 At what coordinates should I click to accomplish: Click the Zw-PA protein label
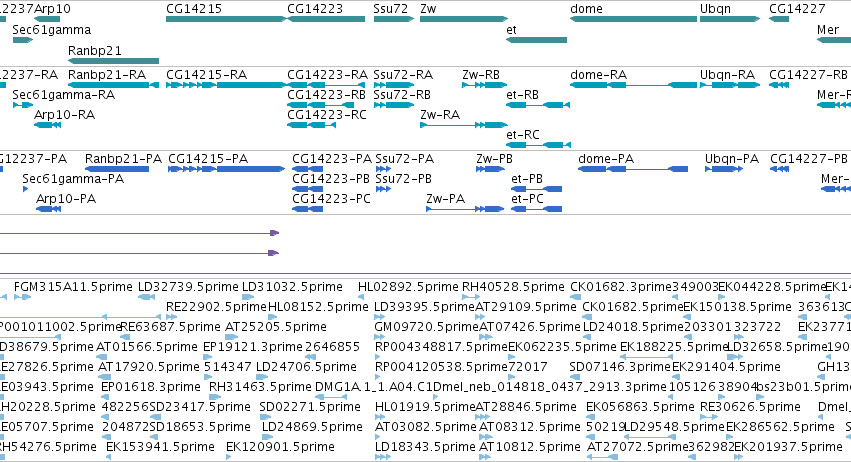coord(446,199)
